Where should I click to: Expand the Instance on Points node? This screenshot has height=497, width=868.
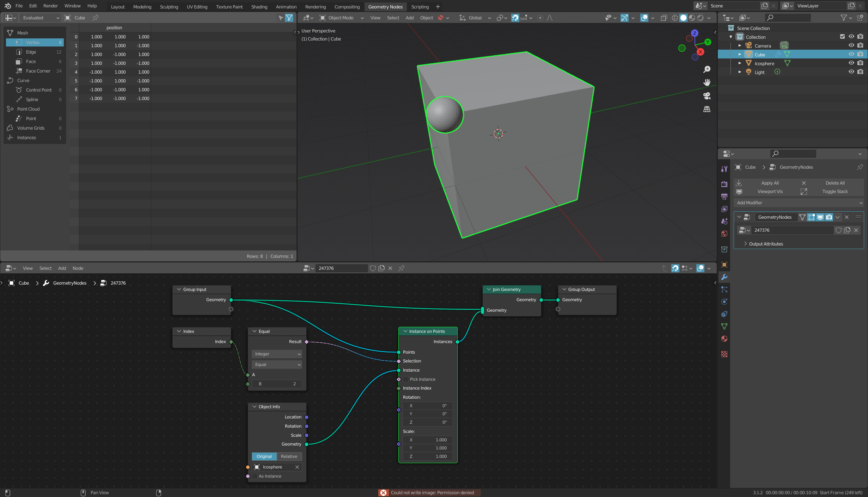405,331
